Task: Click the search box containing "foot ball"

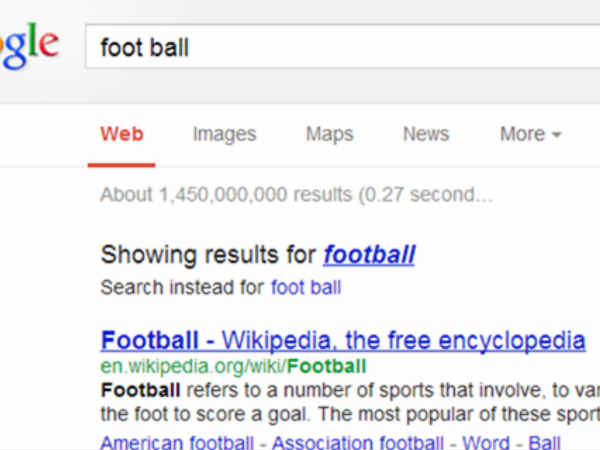Action: click(340, 47)
